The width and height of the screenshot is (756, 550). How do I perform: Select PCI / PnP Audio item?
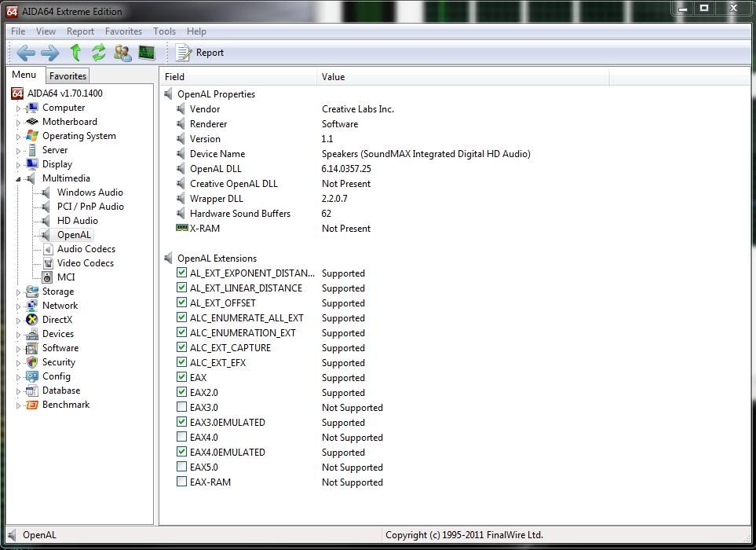(x=90, y=207)
